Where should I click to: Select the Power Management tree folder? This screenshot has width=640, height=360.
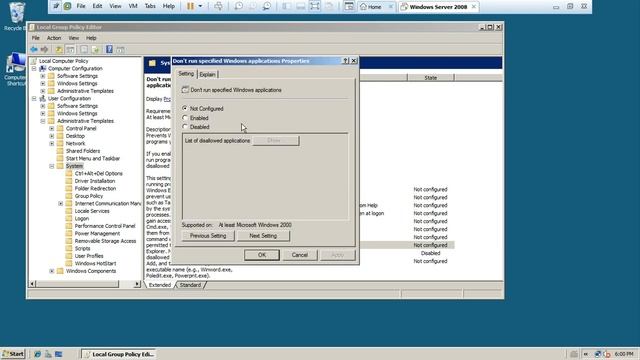97,233
